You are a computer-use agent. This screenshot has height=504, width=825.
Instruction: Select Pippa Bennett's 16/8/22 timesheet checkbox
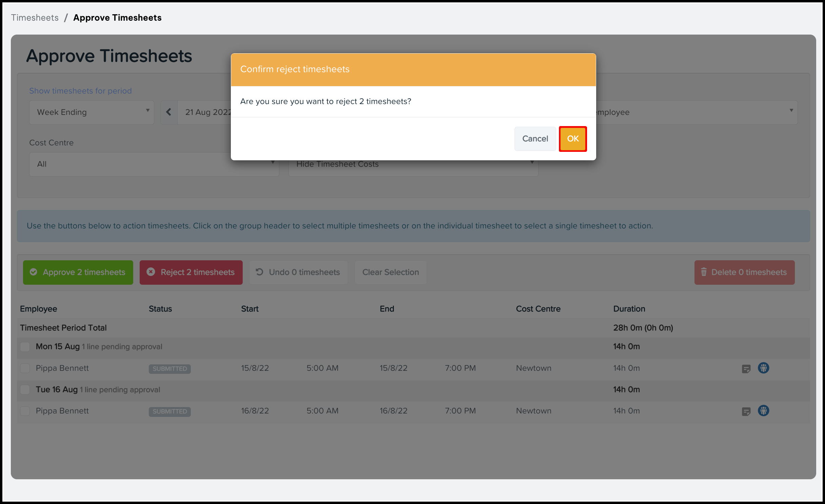tap(25, 411)
